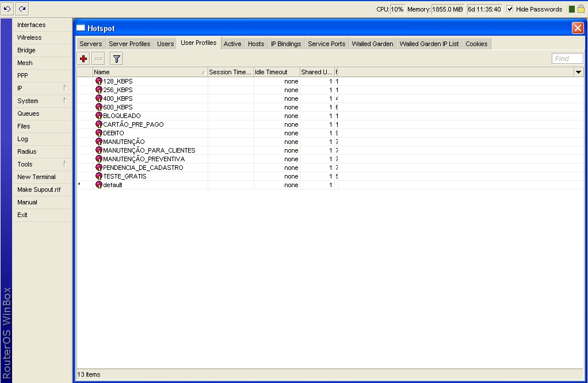Select the User Profiles tab

(198, 43)
